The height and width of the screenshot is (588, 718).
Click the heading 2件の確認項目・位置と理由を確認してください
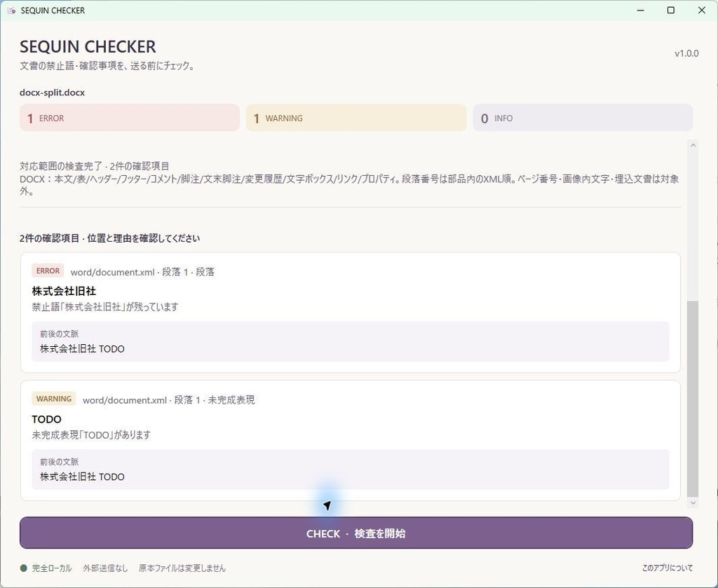click(x=110, y=238)
